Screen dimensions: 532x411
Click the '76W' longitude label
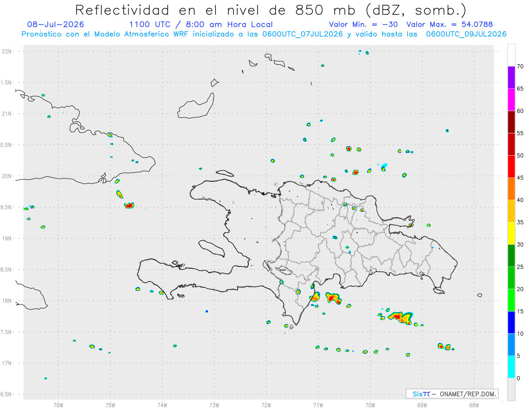click(58, 404)
